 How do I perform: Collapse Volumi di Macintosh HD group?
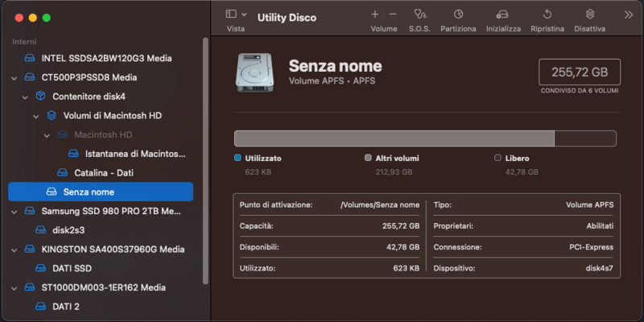(x=36, y=116)
